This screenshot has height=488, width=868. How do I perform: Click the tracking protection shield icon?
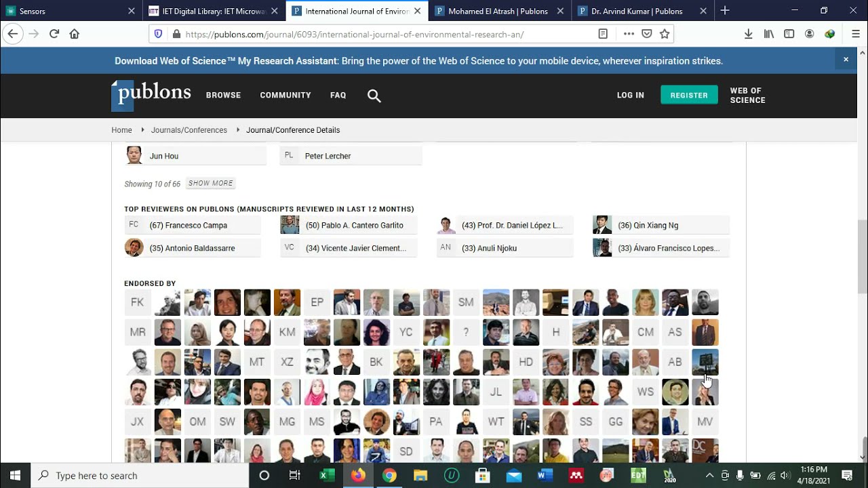159,34
